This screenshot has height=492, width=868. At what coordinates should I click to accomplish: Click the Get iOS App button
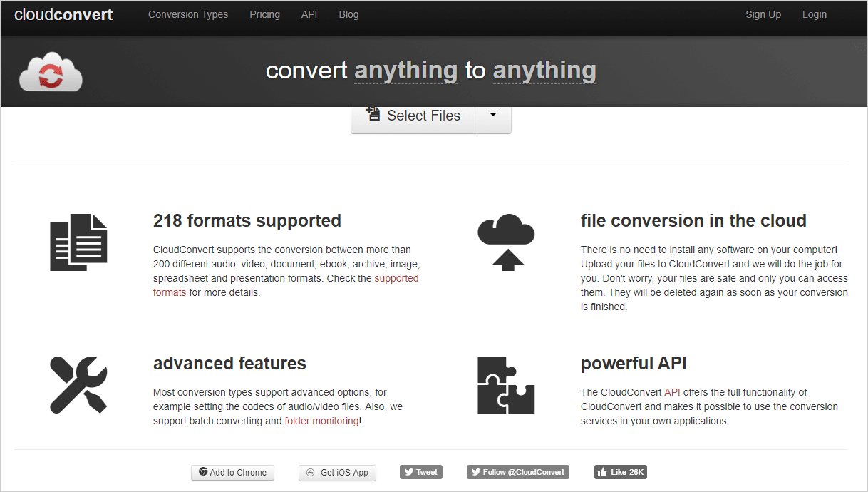point(337,472)
